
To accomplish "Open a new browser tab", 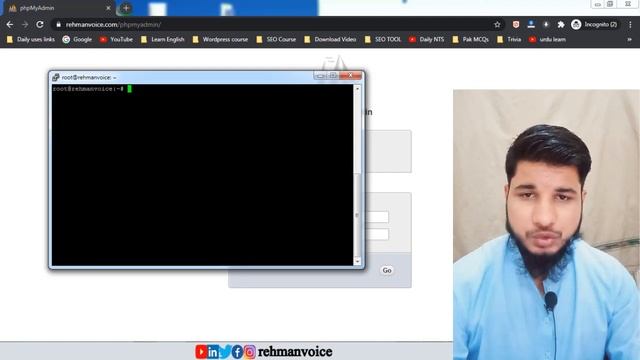I will pyautogui.click(x=126, y=8).
